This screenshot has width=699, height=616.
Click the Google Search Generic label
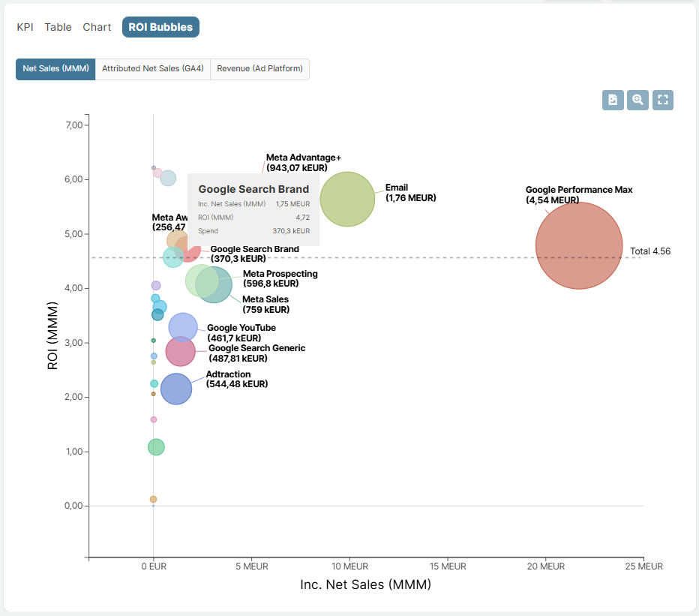[x=256, y=353]
